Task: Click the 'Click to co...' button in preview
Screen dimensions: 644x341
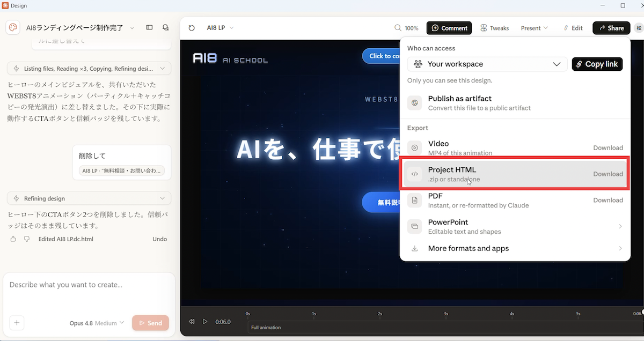Action: 382,56
